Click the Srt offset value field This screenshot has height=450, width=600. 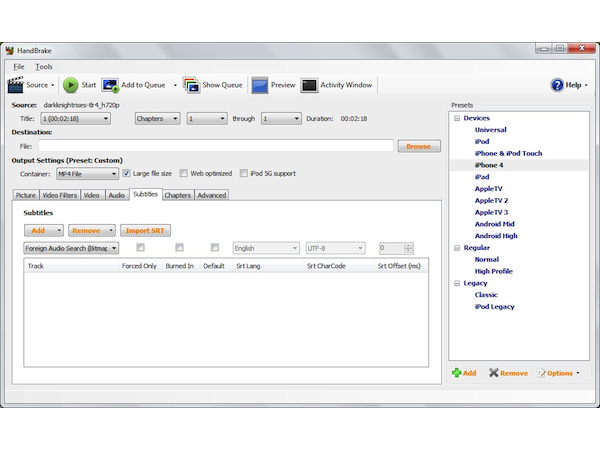[x=391, y=248]
